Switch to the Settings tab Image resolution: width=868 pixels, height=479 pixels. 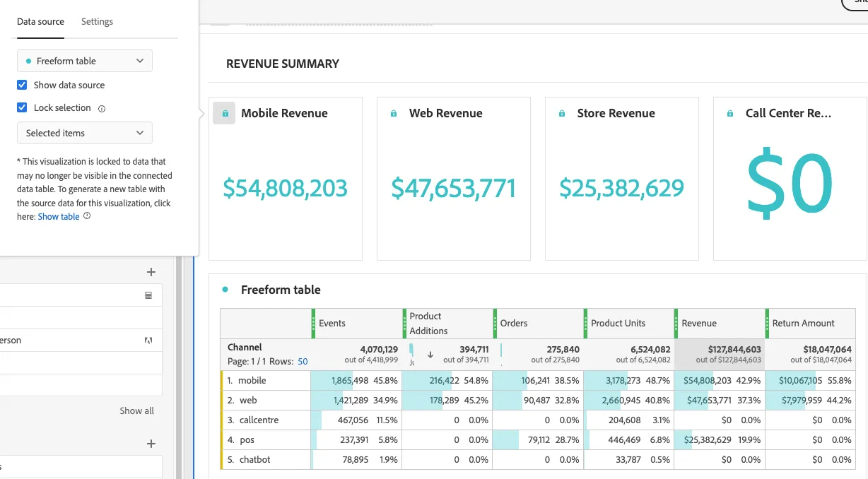click(x=97, y=22)
